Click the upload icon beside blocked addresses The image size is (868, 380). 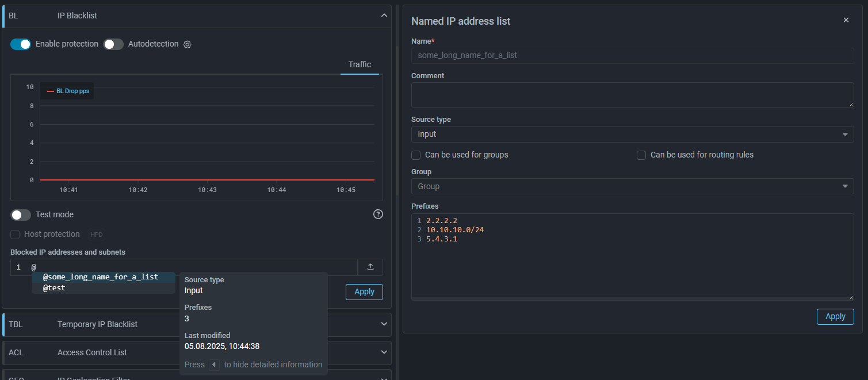tap(370, 267)
